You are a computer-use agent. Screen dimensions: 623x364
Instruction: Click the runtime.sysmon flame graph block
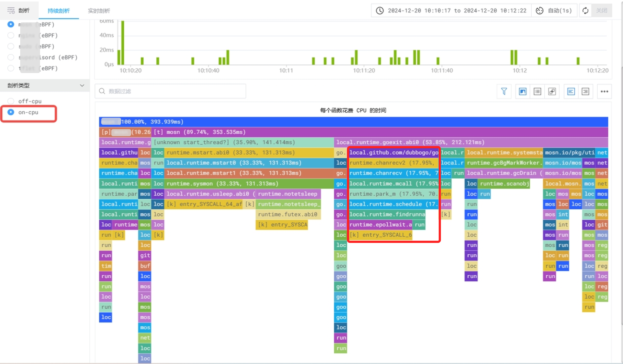(x=247, y=184)
